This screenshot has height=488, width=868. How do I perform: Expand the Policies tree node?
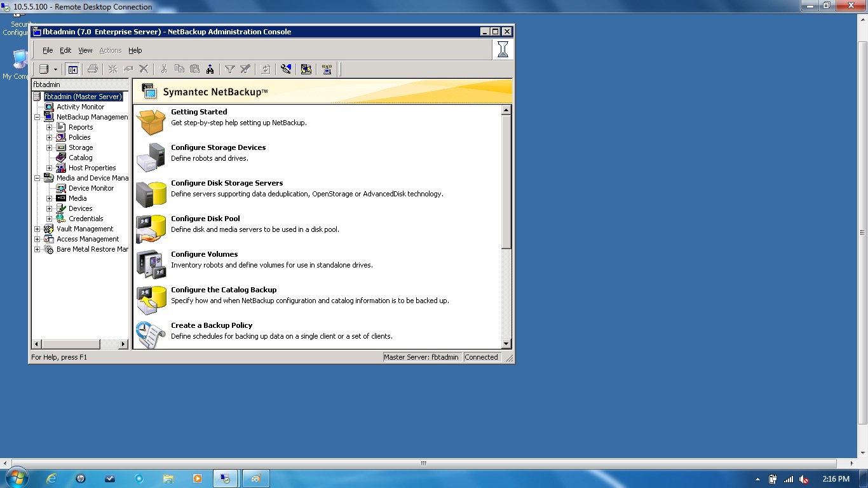click(x=49, y=137)
